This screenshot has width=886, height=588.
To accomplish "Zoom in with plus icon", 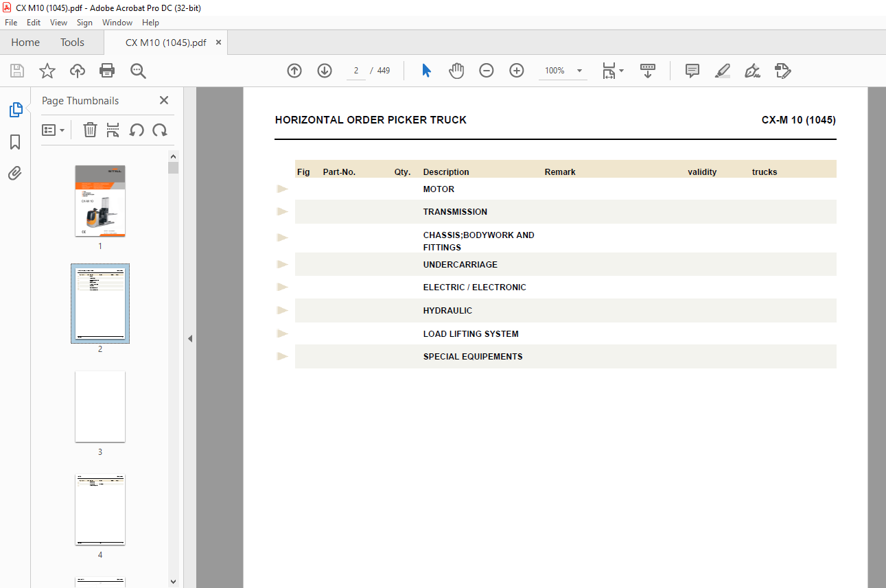I will (517, 71).
